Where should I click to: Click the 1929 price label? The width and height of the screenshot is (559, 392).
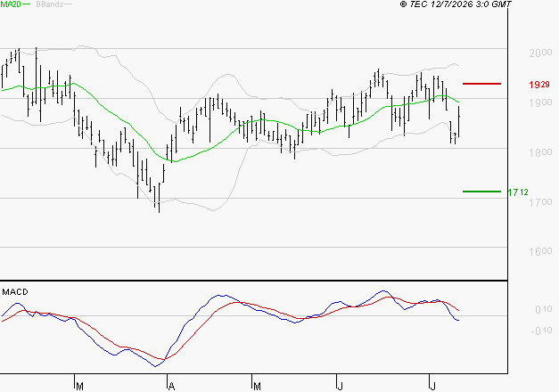539,85
